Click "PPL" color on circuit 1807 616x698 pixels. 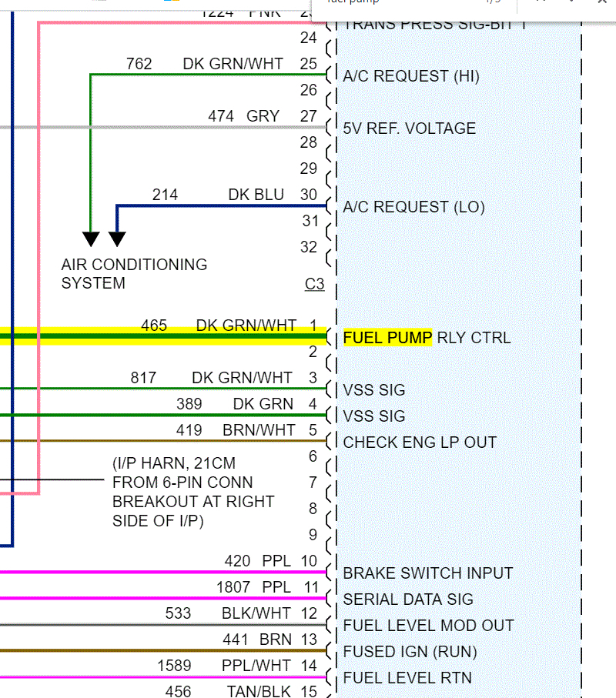pyautogui.click(x=276, y=587)
